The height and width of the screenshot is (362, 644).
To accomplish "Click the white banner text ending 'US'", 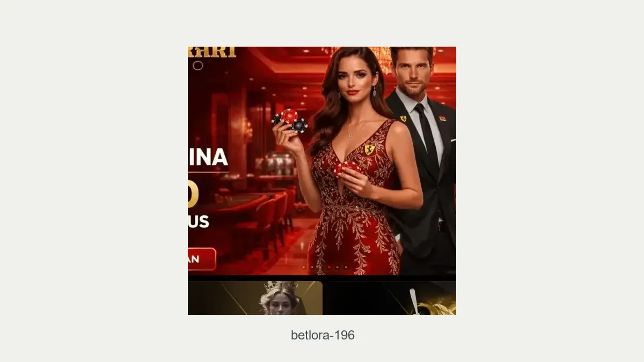I will [199, 221].
